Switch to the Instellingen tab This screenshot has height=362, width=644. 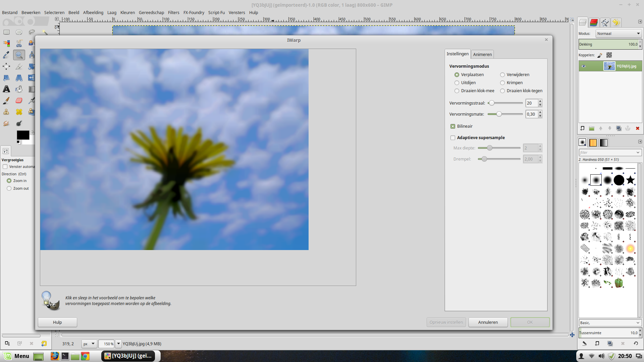coord(458,54)
